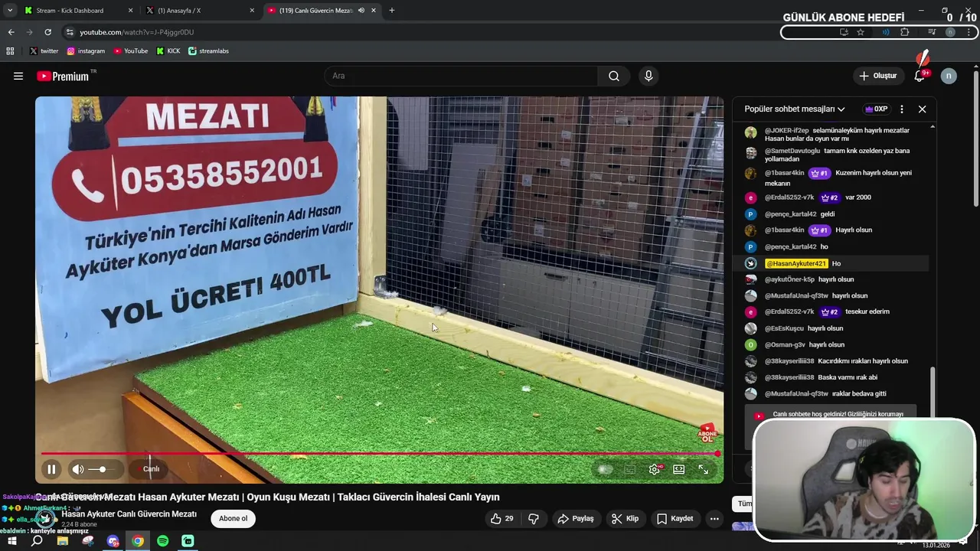
Task: Open File Explorer from taskbar
Action: [63, 541]
